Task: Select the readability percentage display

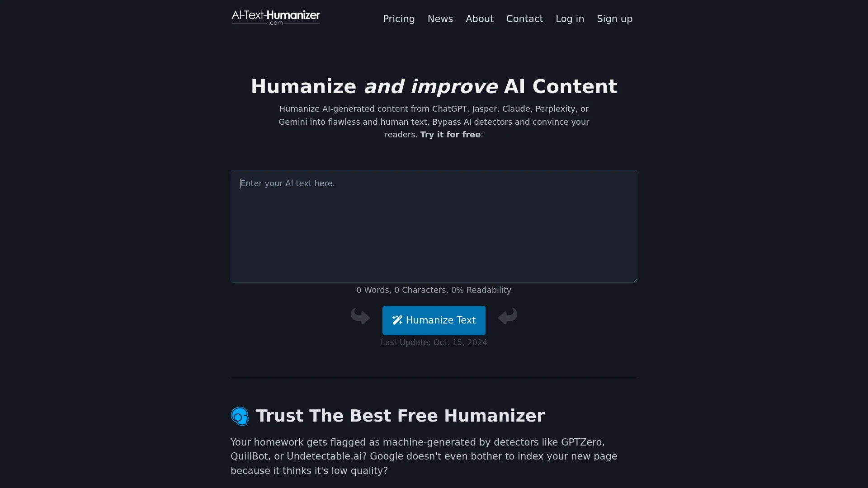Action: (481, 290)
